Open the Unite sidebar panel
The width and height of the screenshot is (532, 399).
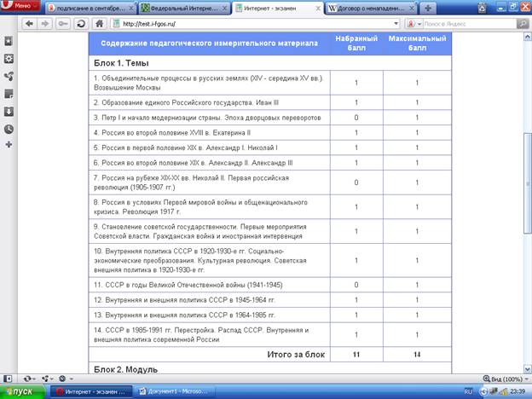pyautogui.click(x=9, y=77)
